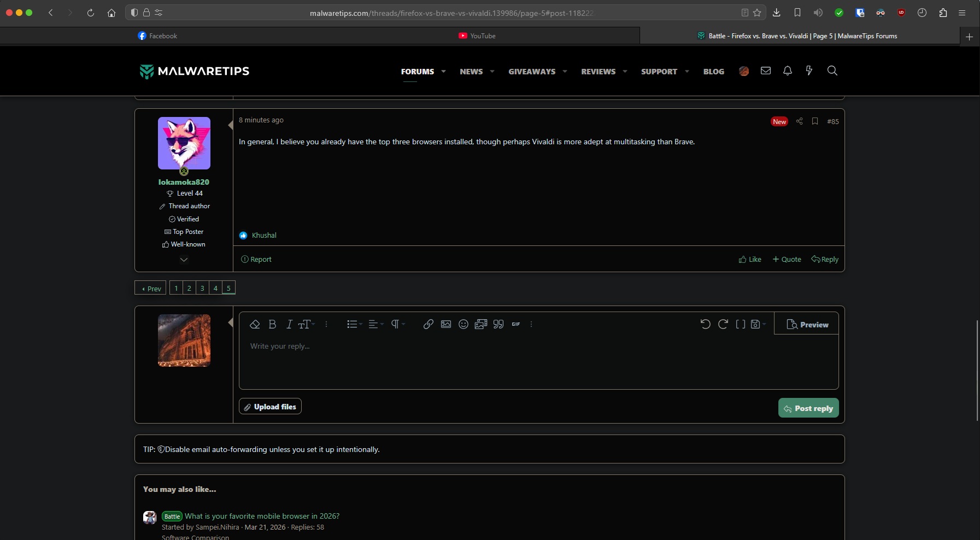980x540 pixels.
Task: Bookmark post #85 with the bookmark icon
Action: (x=815, y=121)
